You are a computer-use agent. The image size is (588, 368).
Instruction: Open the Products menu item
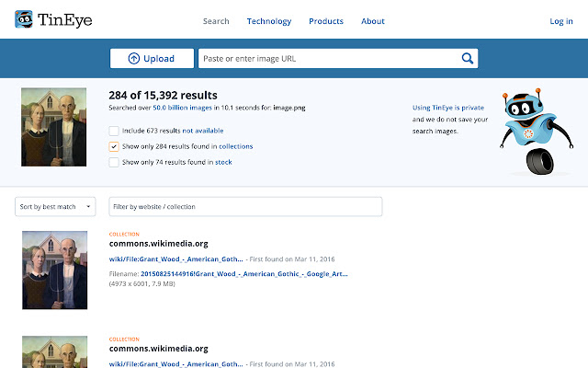click(x=326, y=21)
